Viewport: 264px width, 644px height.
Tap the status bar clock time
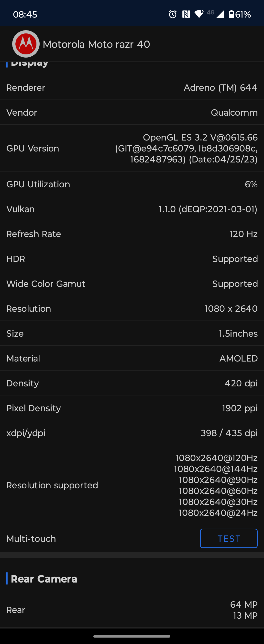click(x=25, y=14)
